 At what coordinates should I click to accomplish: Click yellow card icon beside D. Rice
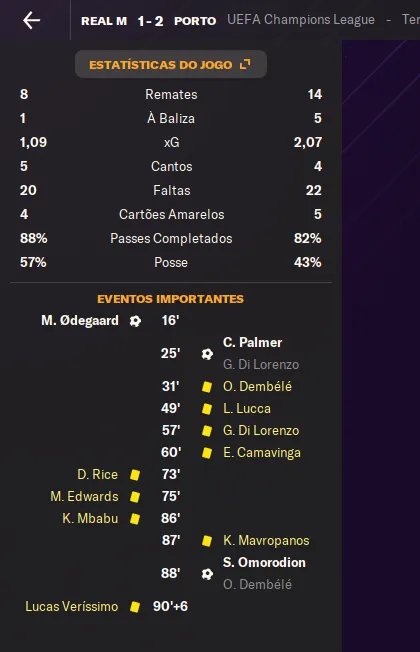[135, 475]
